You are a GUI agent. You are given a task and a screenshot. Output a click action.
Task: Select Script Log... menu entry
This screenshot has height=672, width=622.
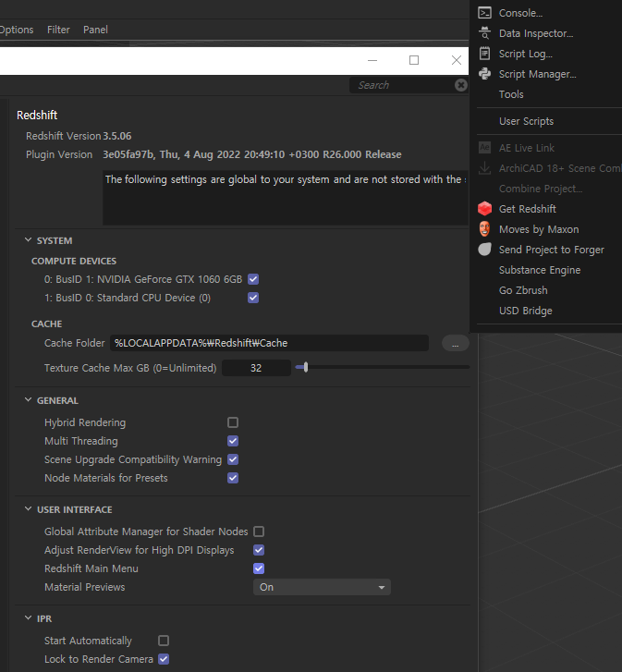[x=526, y=54]
